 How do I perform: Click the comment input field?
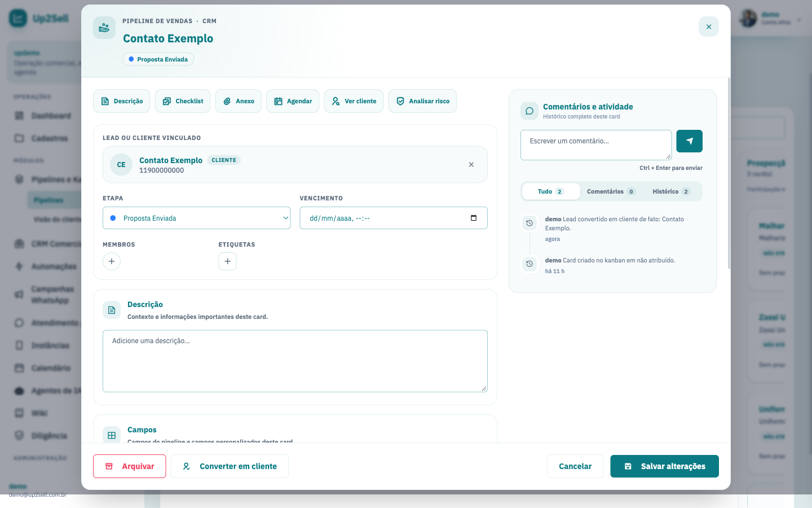tap(596, 145)
